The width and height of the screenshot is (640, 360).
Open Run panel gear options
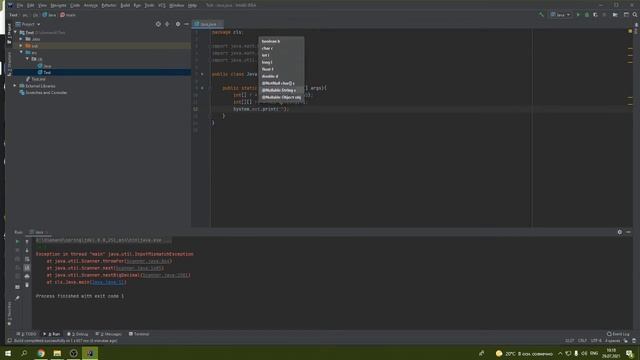pyautogui.click(x=620, y=232)
